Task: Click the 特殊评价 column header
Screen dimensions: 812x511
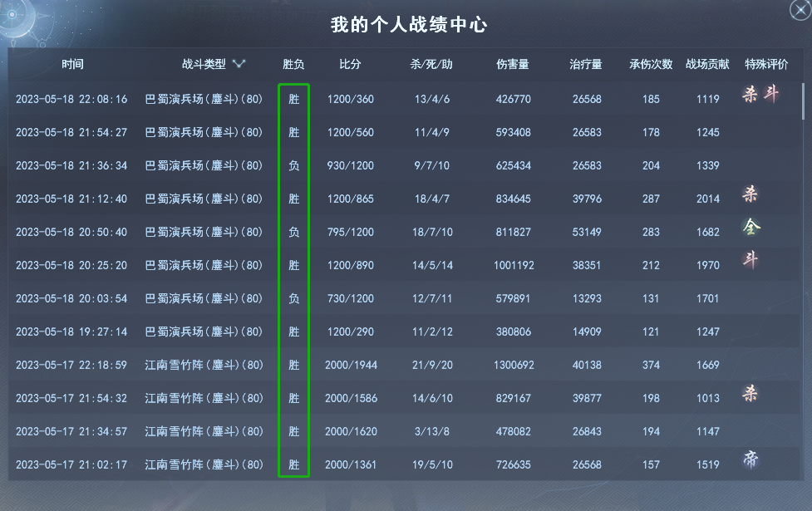Action: (766, 64)
